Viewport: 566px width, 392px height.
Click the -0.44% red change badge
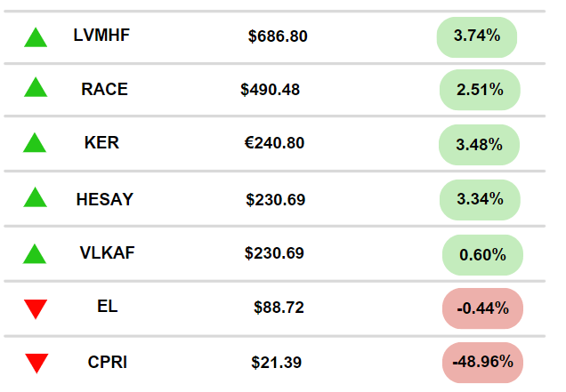(482, 308)
